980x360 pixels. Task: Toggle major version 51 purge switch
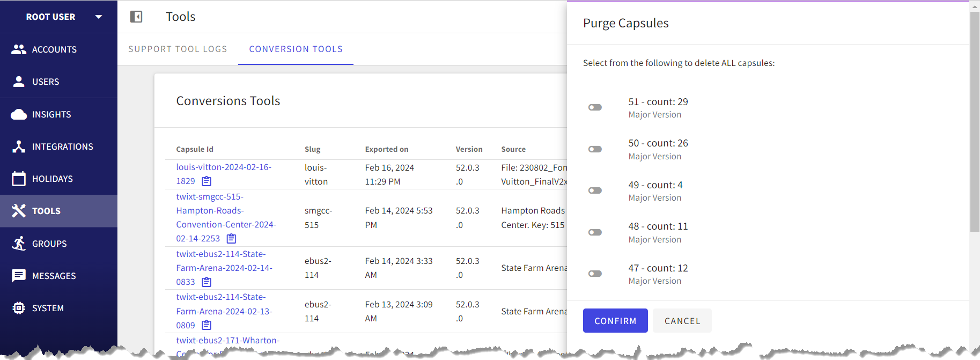pos(595,107)
